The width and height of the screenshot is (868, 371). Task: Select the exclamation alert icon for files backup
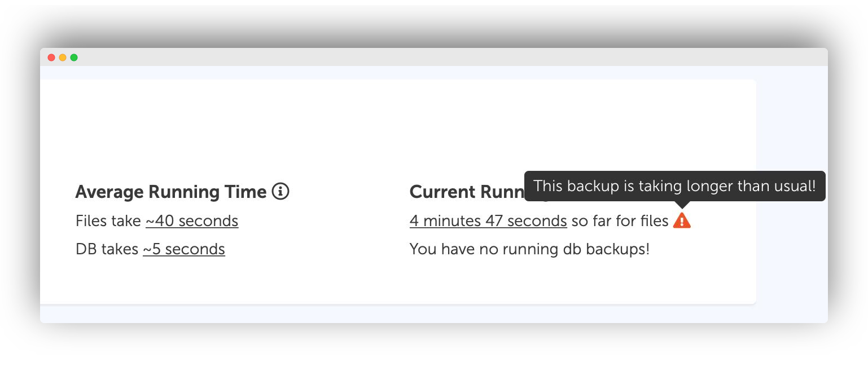[682, 220]
